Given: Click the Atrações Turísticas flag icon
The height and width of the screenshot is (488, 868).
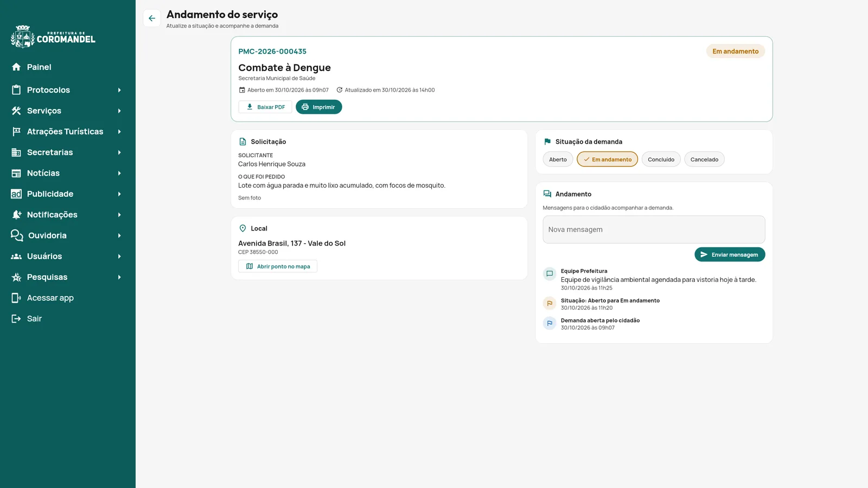Looking at the screenshot, I should (x=16, y=132).
